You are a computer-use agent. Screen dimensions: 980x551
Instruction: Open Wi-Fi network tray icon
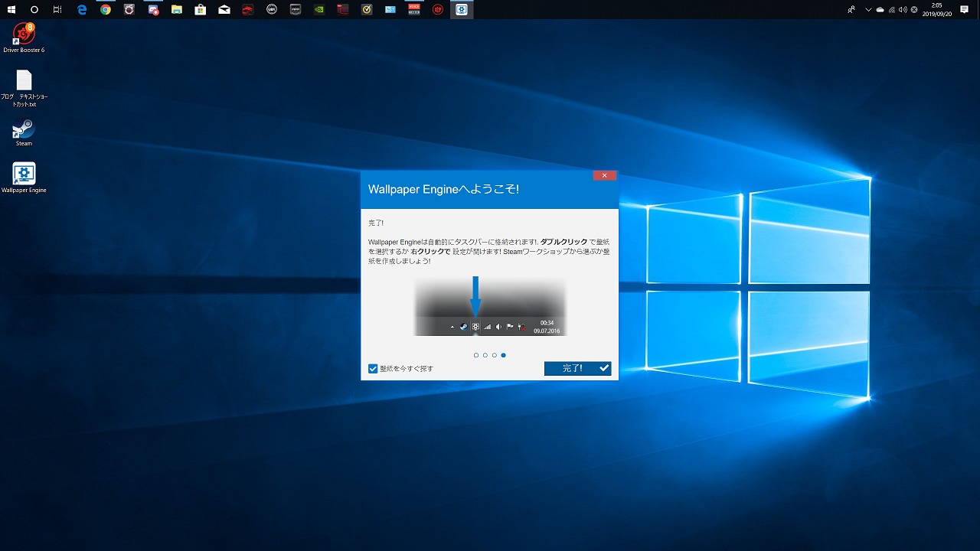click(x=891, y=10)
